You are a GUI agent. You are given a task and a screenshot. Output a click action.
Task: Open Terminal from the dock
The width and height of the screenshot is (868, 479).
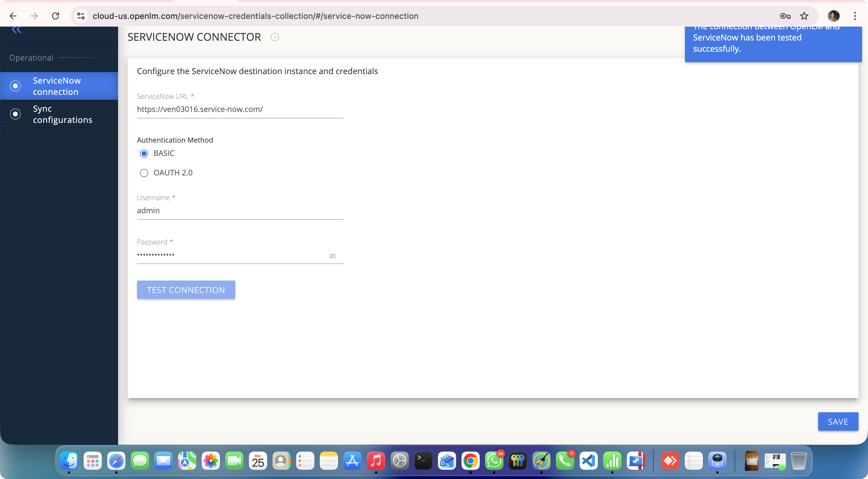click(x=423, y=461)
